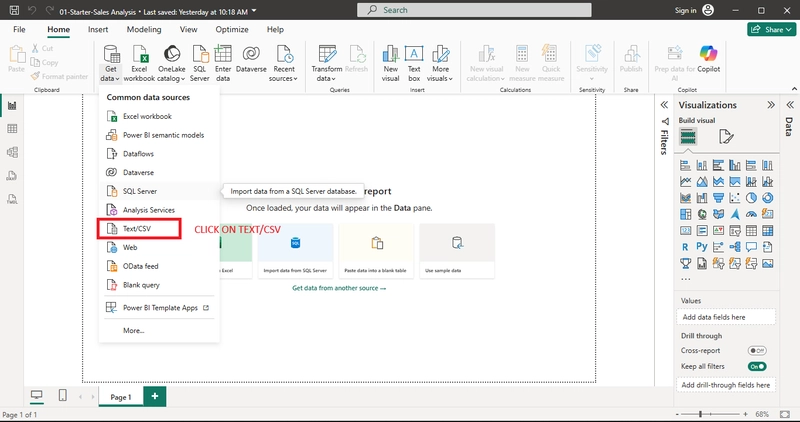Switch to Table view in left sidebar
Viewport: 800px width, 422px height.
(x=12, y=129)
